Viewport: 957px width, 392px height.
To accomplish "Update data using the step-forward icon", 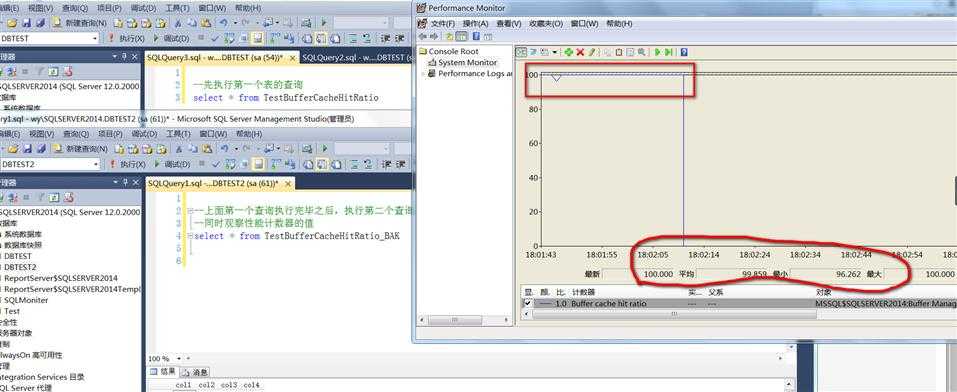I will [669, 53].
